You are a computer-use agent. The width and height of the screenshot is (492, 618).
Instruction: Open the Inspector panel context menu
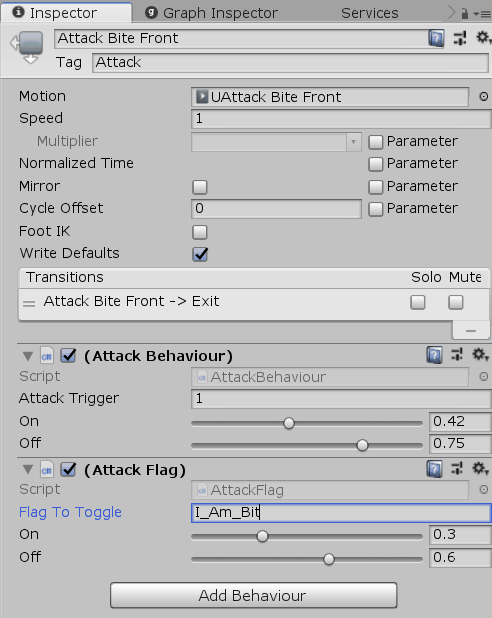click(x=483, y=14)
